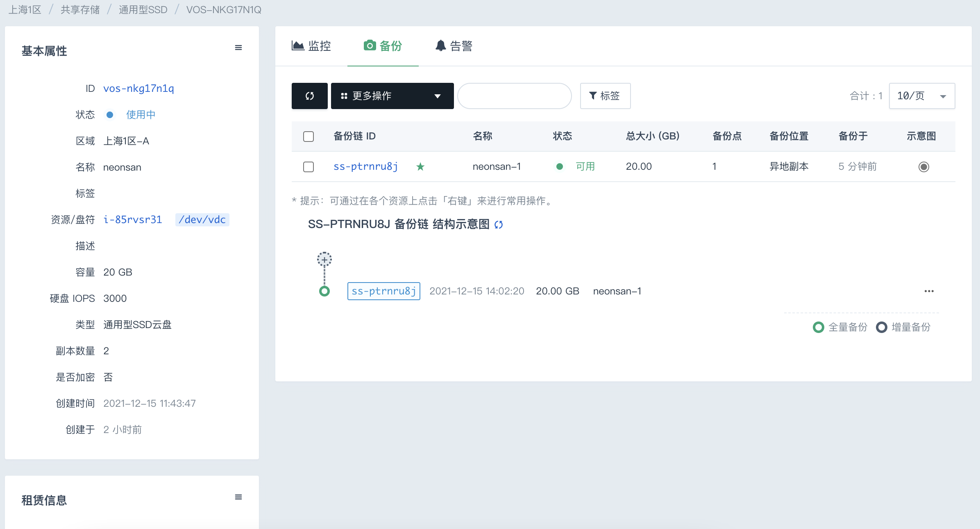
Task: Click the 5 分钟前 cell
Action: click(857, 166)
